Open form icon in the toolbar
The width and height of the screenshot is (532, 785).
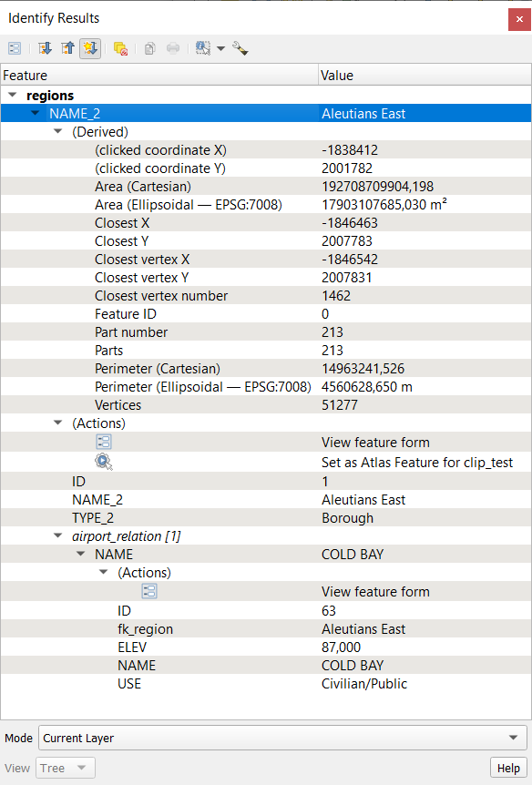click(15, 48)
